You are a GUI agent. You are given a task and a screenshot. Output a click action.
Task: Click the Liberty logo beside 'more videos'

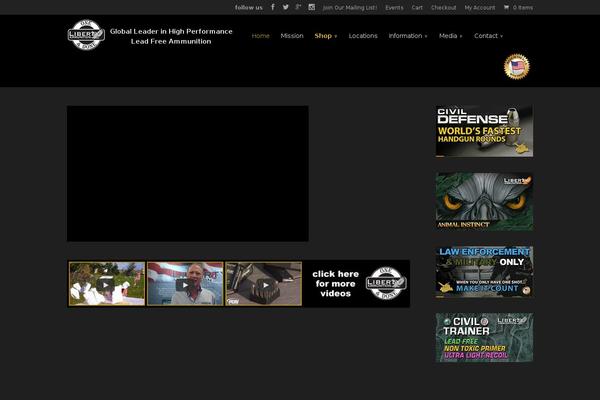click(x=386, y=283)
